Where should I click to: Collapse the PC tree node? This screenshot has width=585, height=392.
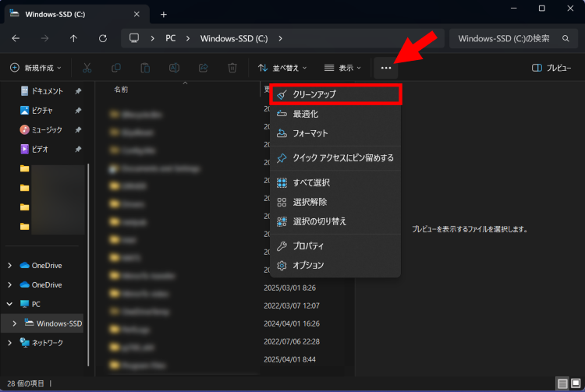click(9, 304)
